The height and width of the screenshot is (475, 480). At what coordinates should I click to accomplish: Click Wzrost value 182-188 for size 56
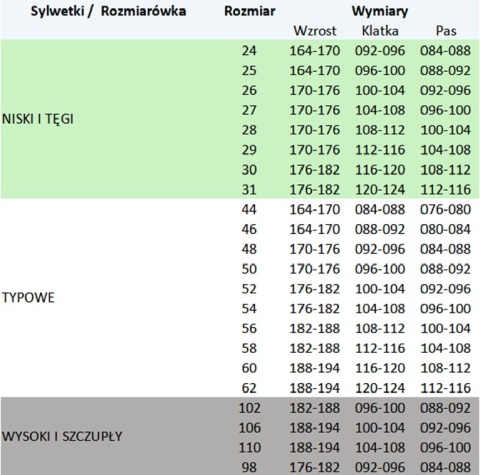coord(315,329)
